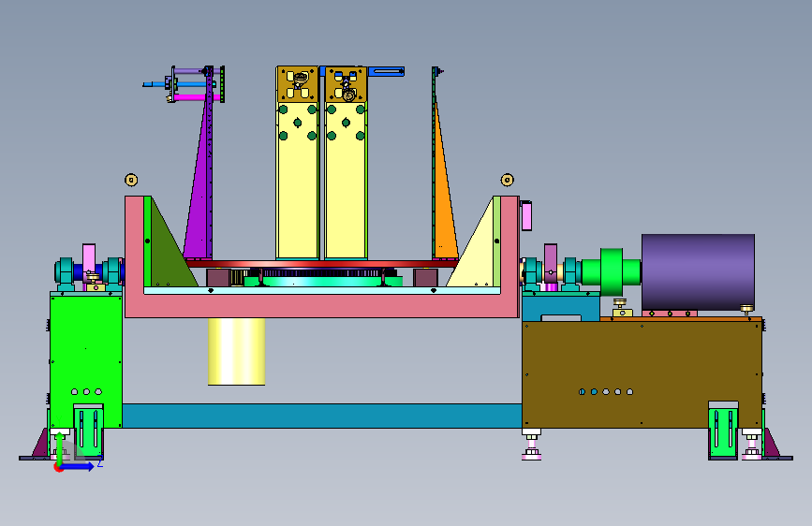Select the green vertical axis arrow of triad
Viewport: 812px width, 526px height.
60,447
